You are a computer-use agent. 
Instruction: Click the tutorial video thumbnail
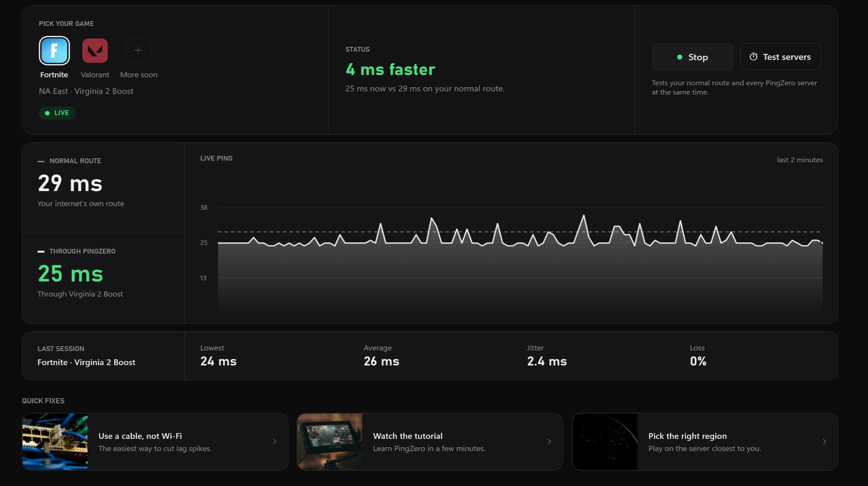pos(330,442)
